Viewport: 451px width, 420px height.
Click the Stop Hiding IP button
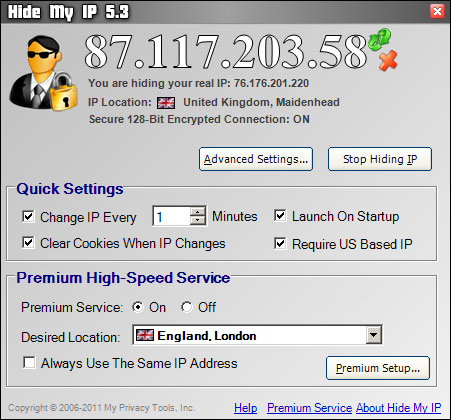point(380,159)
